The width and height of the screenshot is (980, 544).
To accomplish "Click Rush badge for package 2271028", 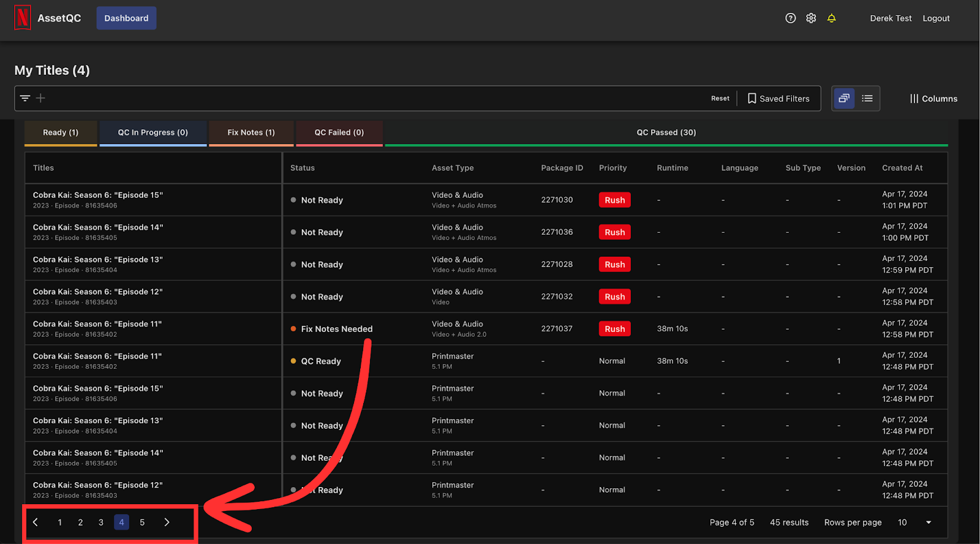I will [615, 265].
